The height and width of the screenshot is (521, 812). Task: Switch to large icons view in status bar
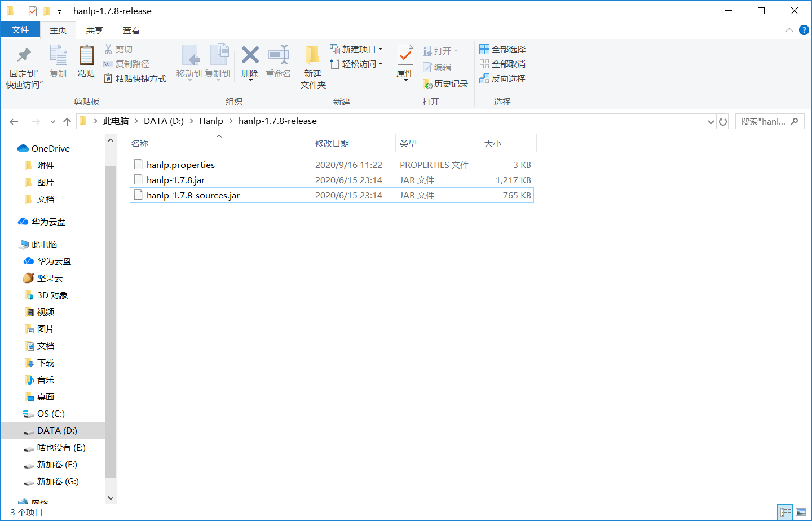point(801,513)
